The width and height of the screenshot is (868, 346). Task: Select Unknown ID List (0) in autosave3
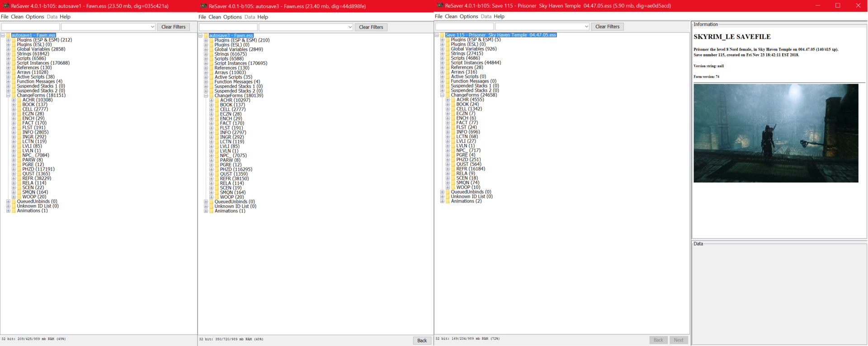(235, 206)
